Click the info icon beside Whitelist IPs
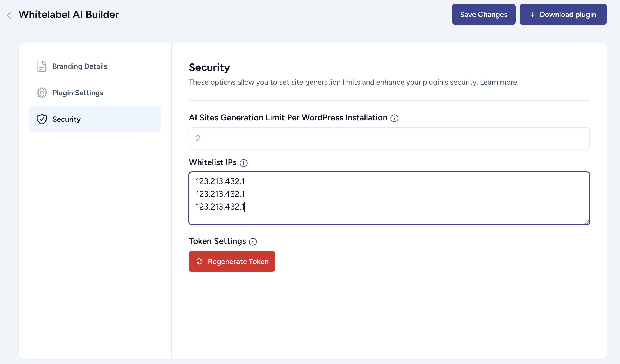The width and height of the screenshot is (620, 364). tap(243, 163)
